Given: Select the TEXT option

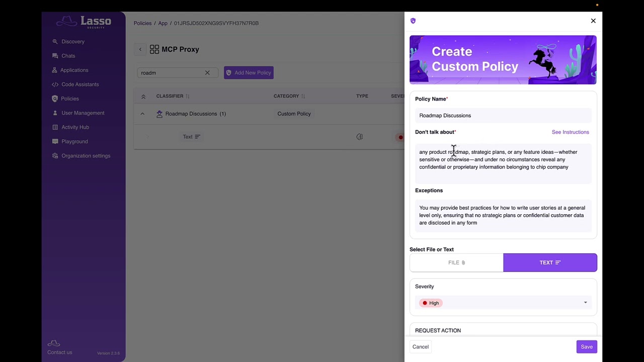Looking at the screenshot, I should coord(550,262).
